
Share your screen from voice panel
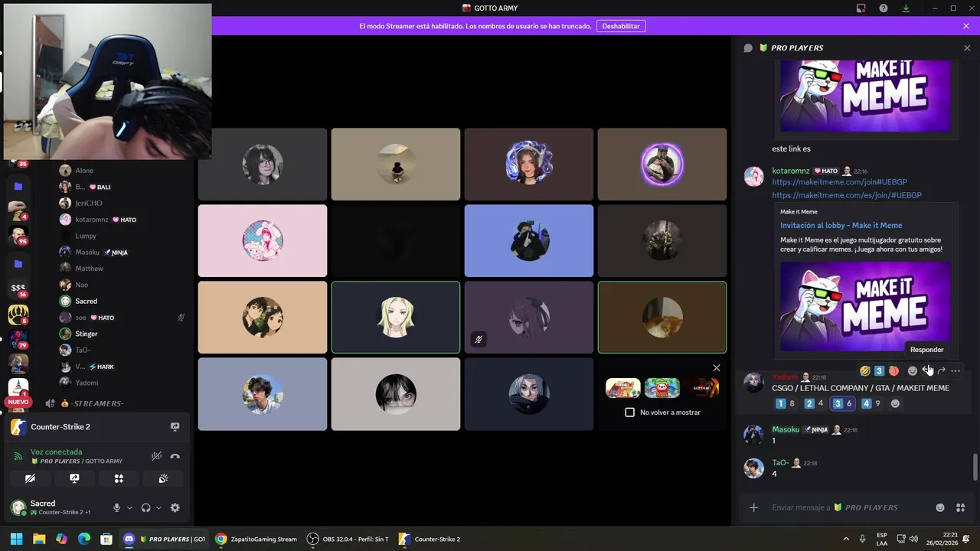(x=74, y=478)
